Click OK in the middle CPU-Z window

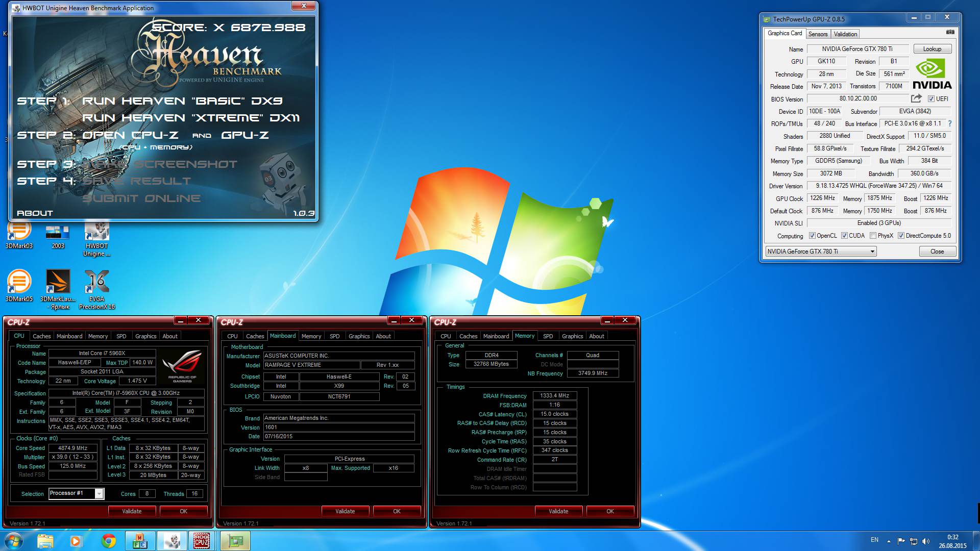[397, 511]
